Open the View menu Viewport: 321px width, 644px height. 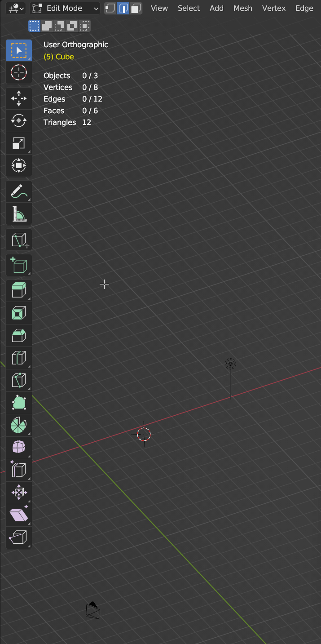[x=159, y=8]
